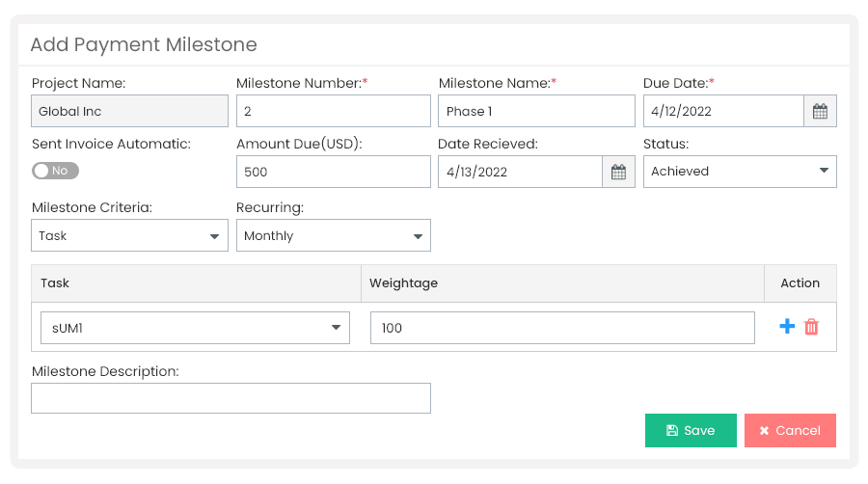Click the Weightage field showing 100

pyautogui.click(x=562, y=328)
